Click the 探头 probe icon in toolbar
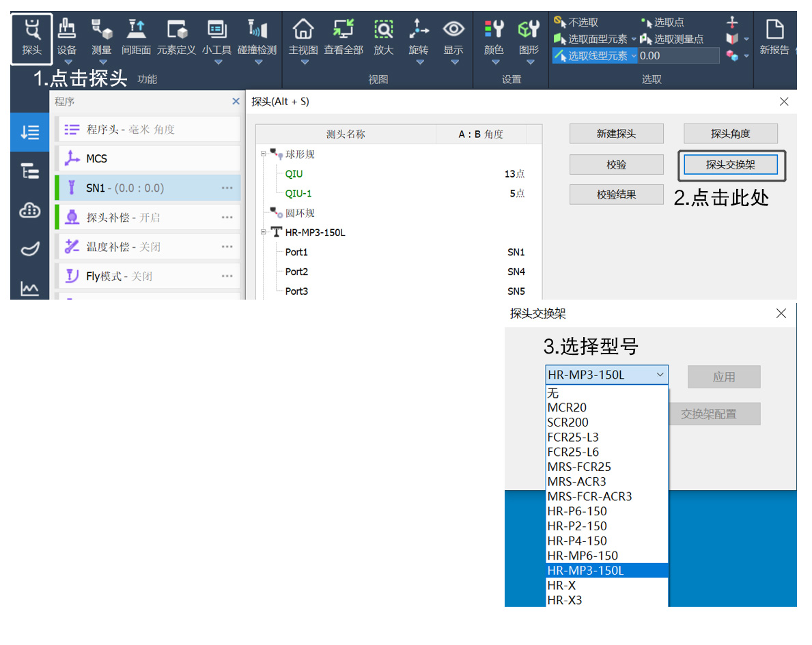The image size is (812, 645). (31, 38)
